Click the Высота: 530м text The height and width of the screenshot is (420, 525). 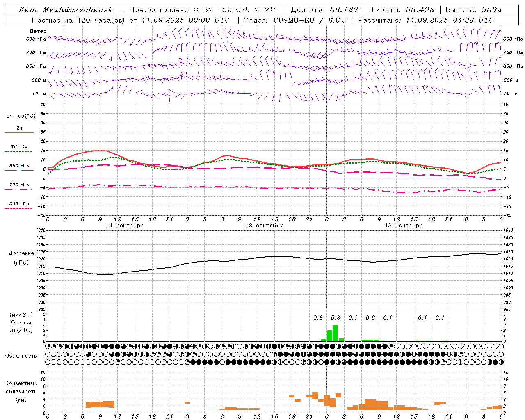click(473, 10)
